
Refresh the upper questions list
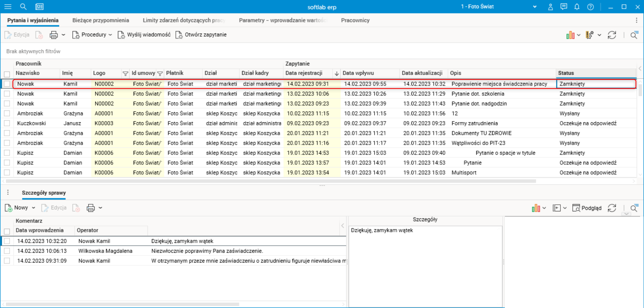(612, 35)
